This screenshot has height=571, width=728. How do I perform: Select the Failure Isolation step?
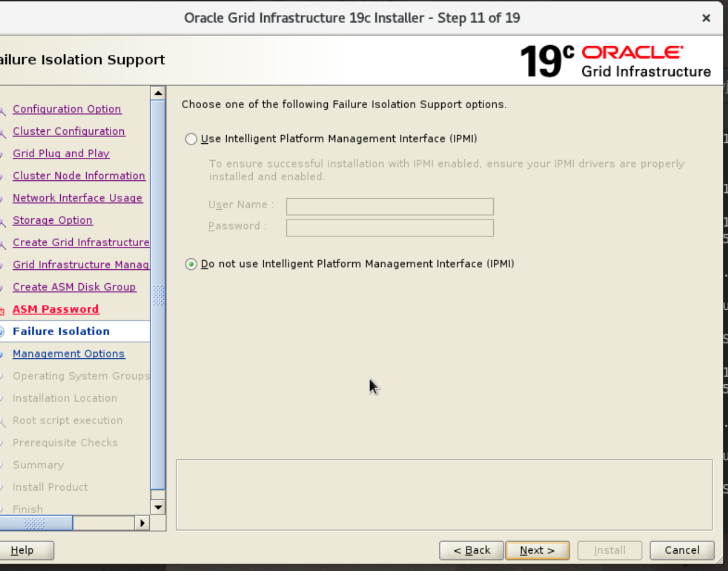coord(61,331)
